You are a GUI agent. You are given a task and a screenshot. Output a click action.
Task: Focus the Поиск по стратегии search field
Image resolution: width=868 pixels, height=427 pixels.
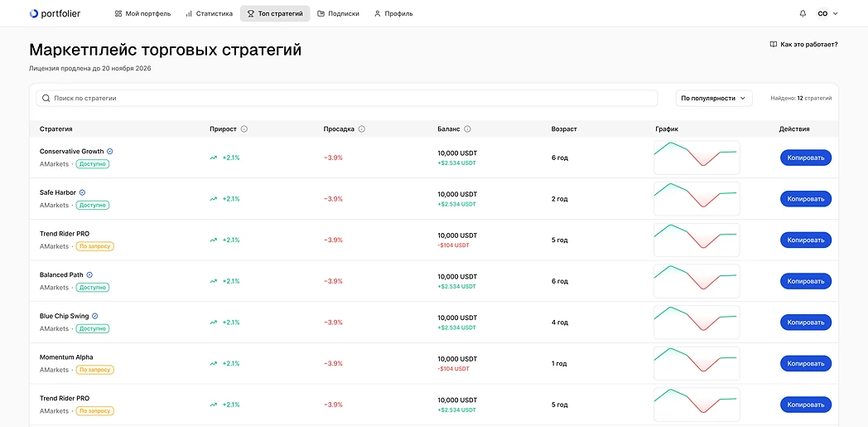tap(346, 98)
